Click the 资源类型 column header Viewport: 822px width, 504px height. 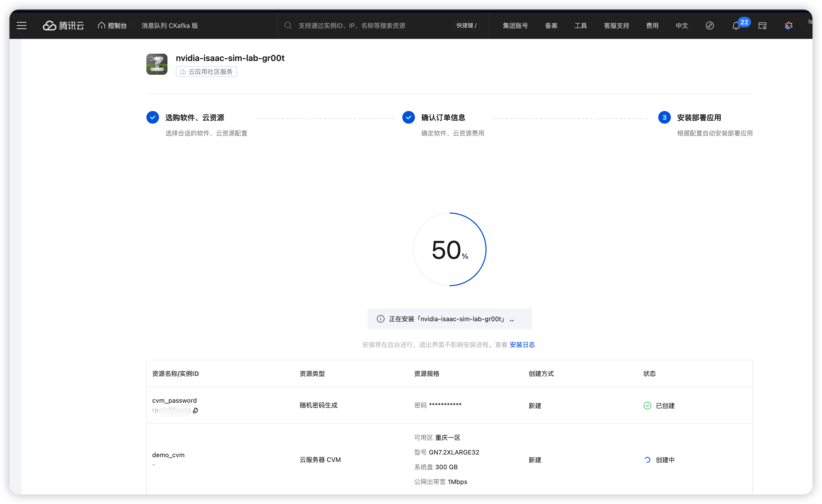[312, 374]
